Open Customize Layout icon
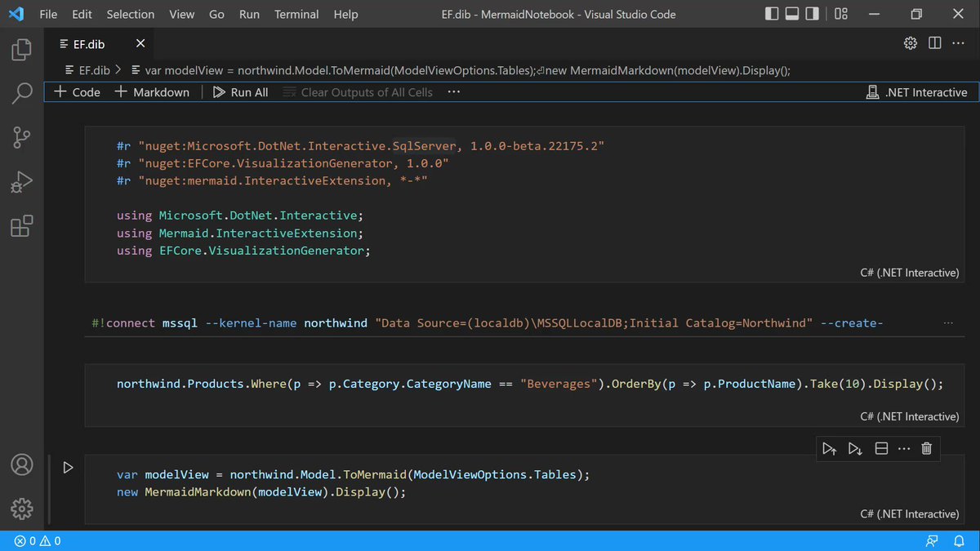The height and width of the screenshot is (551, 980). click(x=840, y=14)
